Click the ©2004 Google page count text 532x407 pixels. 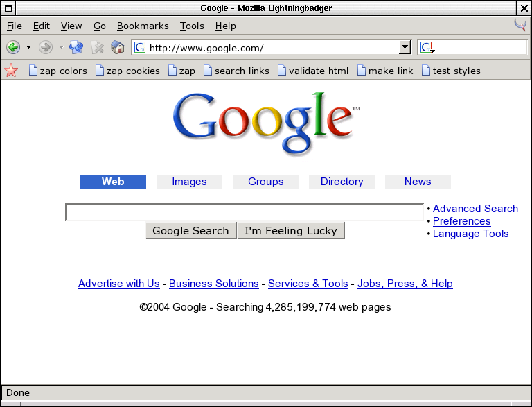coord(265,307)
